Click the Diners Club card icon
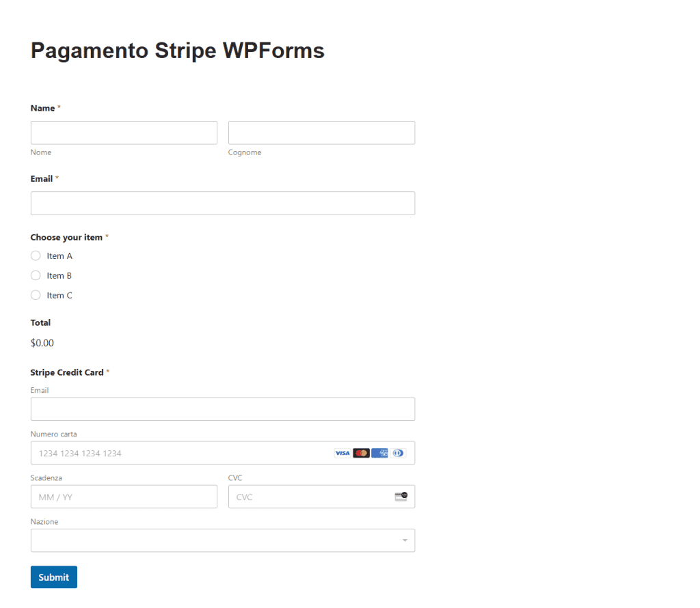The height and width of the screenshot is (608, 700). point(398,453)
